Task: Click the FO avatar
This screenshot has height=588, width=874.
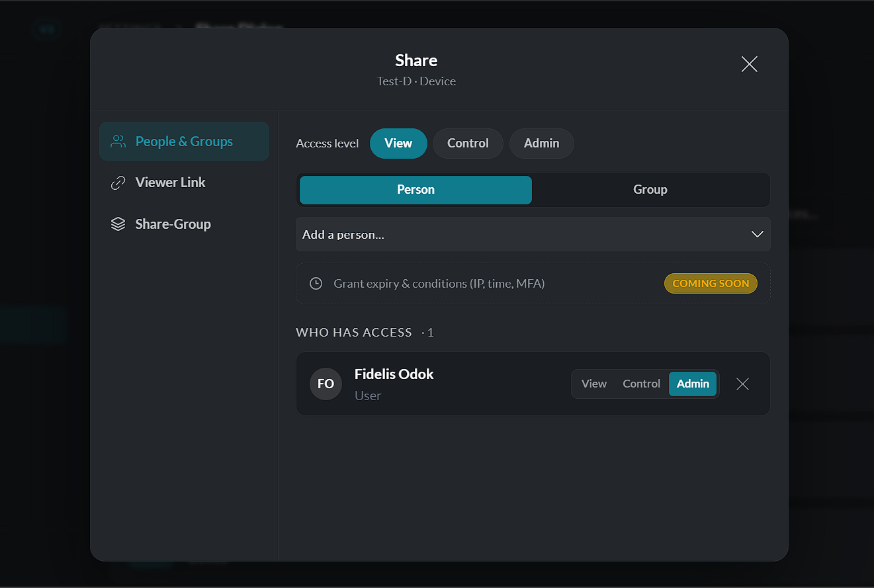Action: pos(326,384)
